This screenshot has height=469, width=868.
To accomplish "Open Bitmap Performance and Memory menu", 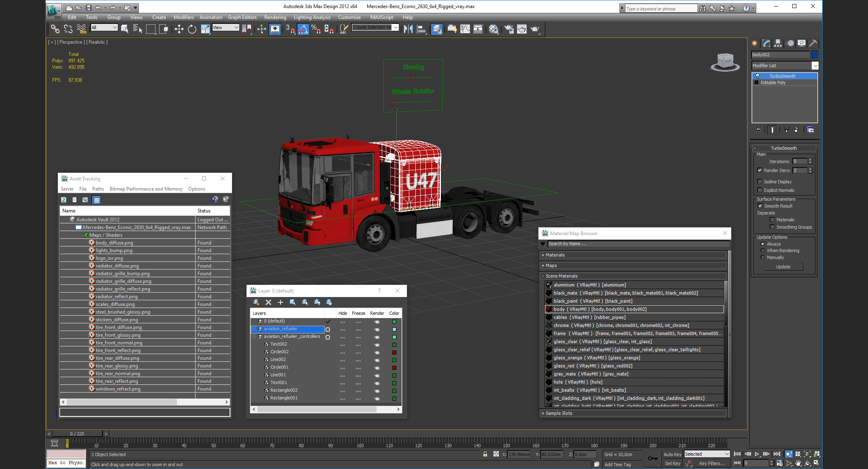I will tap(146, 189).
